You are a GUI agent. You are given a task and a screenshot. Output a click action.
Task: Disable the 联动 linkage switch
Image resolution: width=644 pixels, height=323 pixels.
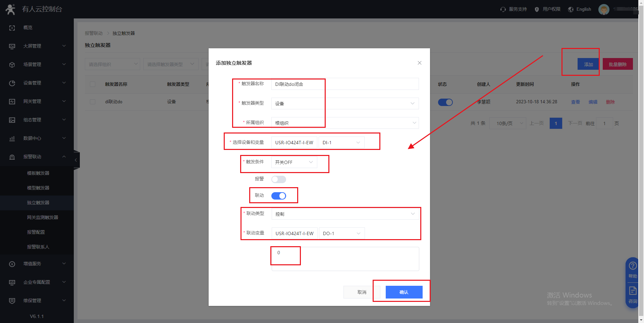click(x=279, y=196)
